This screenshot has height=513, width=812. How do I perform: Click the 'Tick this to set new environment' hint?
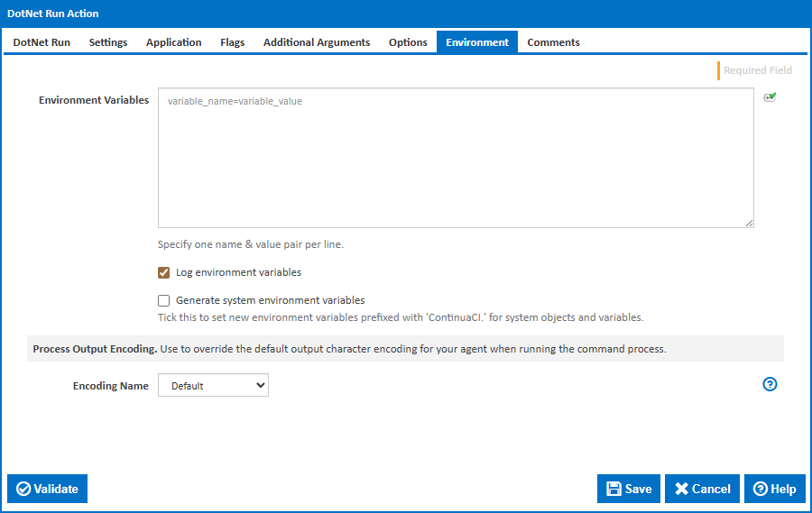click(401, 317)
